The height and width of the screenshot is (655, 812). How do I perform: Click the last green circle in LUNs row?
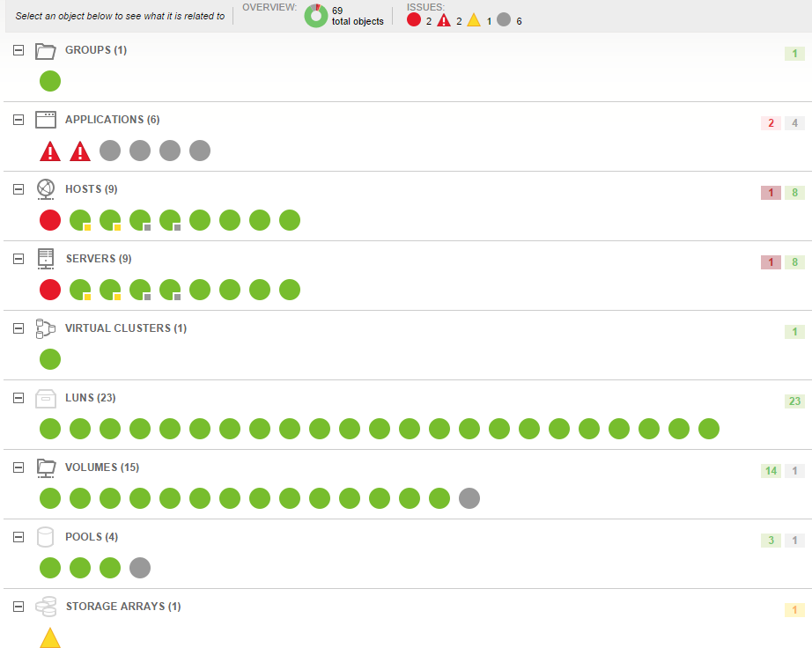(709, 429)
